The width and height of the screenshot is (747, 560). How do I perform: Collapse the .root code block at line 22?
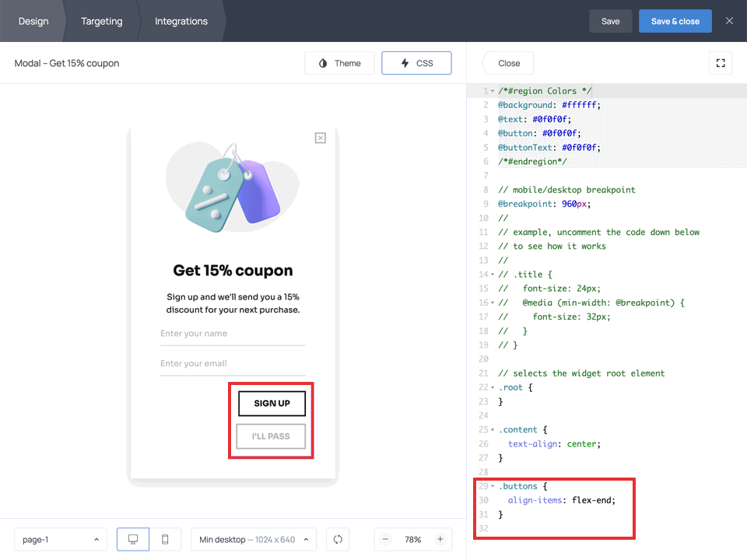(493, 387)
